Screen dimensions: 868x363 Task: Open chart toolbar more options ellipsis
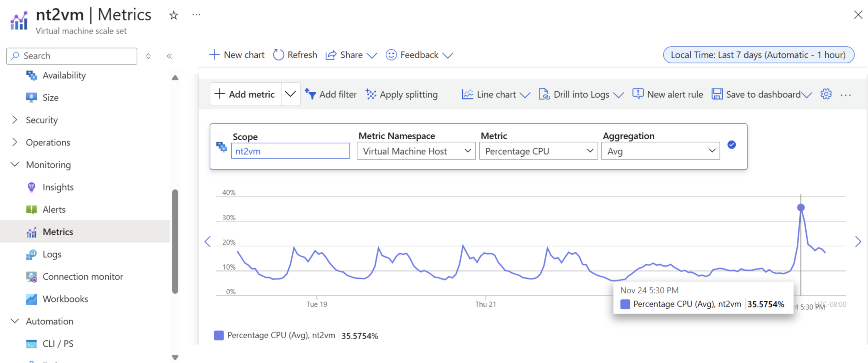(x=845, y=96)
